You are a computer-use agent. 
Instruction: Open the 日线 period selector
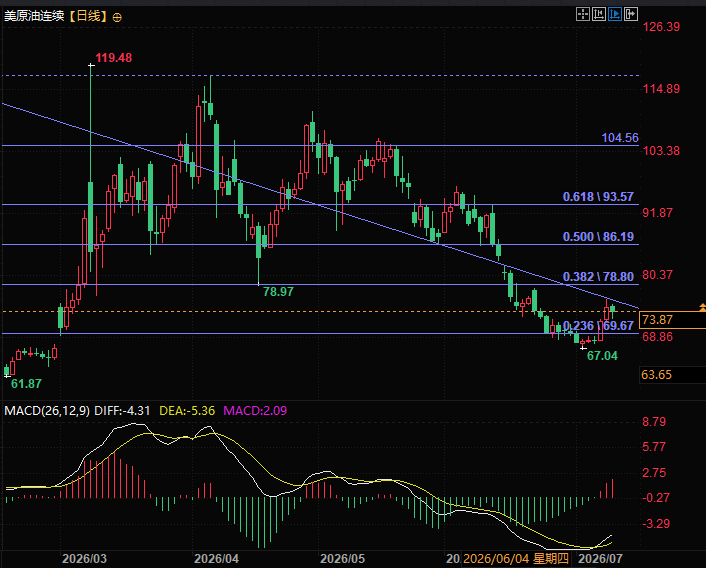point(89,17)
